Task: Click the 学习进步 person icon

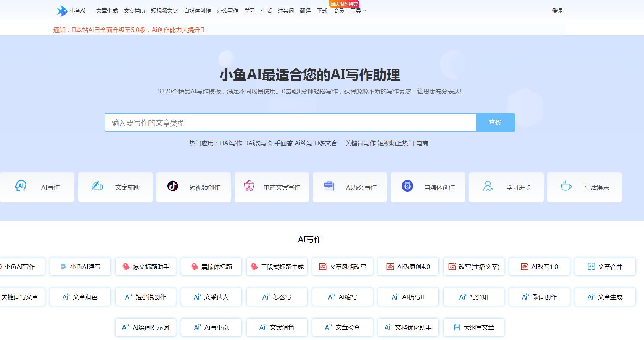Action: pos(488,186)
